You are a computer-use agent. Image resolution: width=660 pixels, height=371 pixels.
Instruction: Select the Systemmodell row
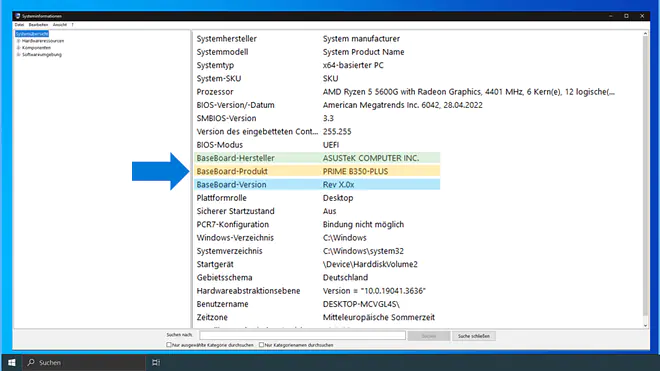pos(418,52)
